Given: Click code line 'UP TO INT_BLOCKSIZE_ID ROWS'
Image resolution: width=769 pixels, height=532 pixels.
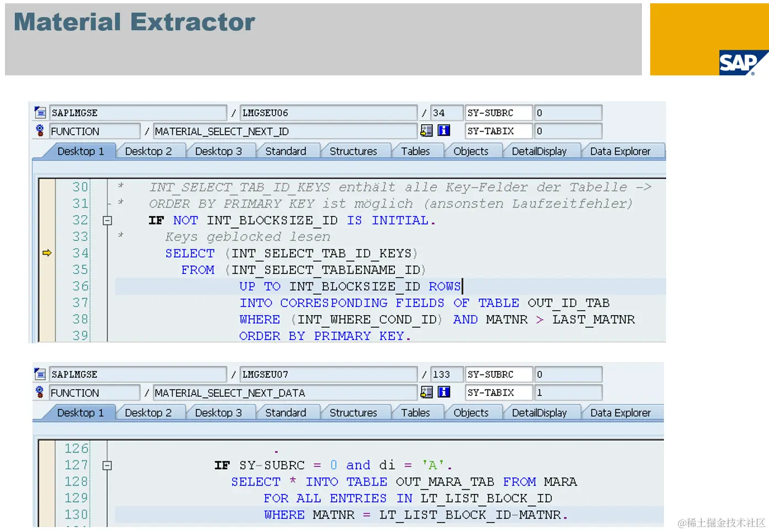Looking at the screenshot, I should pos(350,287).
